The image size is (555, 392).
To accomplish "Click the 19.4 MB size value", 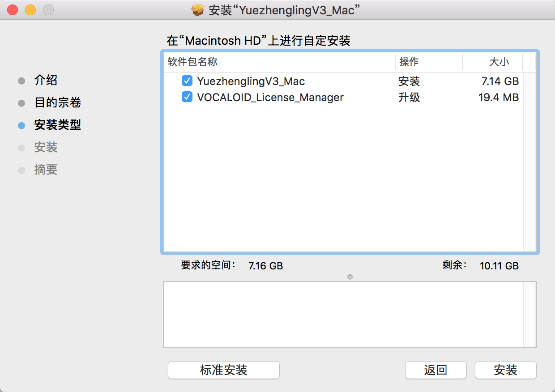I will coord(499,97).
